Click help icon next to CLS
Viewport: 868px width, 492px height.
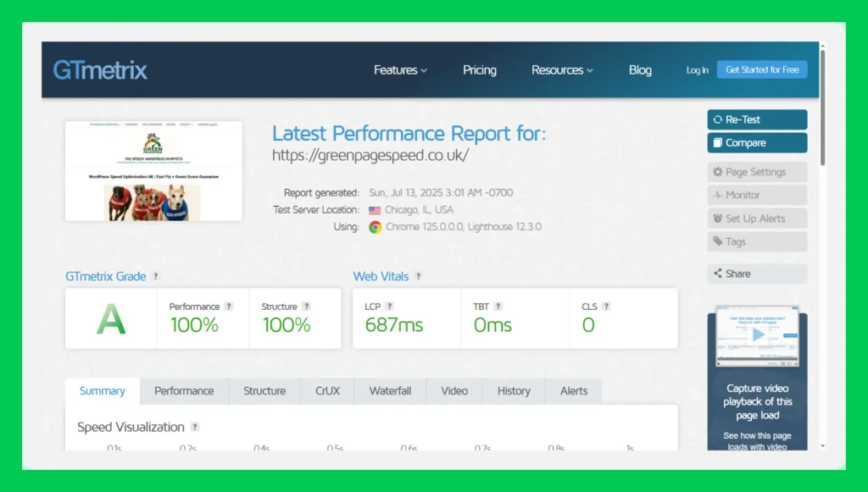click(606, 307)
